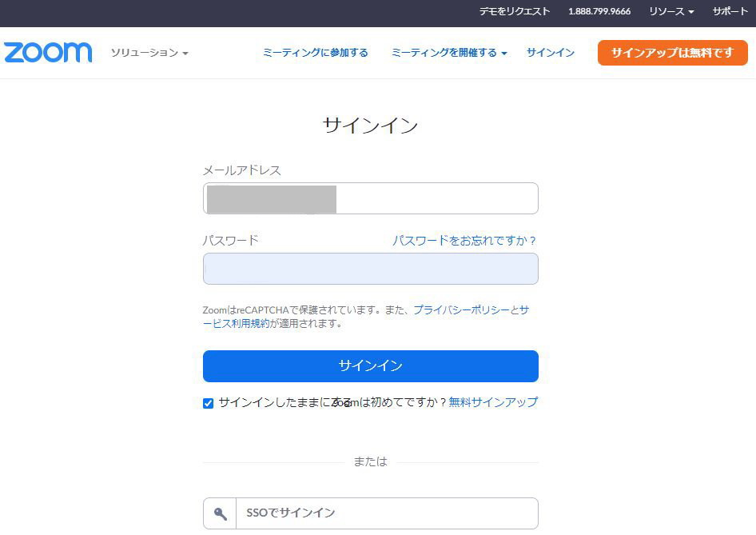Click the 無料サインアップ link
The image size is (756, 535).
click(x=493, y=402)
